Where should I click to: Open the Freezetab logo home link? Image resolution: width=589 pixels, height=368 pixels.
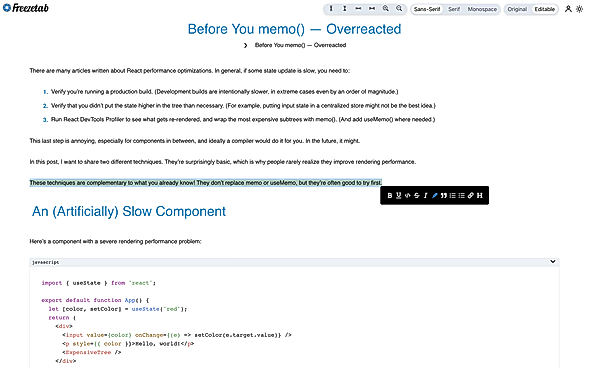click(26, 8)
